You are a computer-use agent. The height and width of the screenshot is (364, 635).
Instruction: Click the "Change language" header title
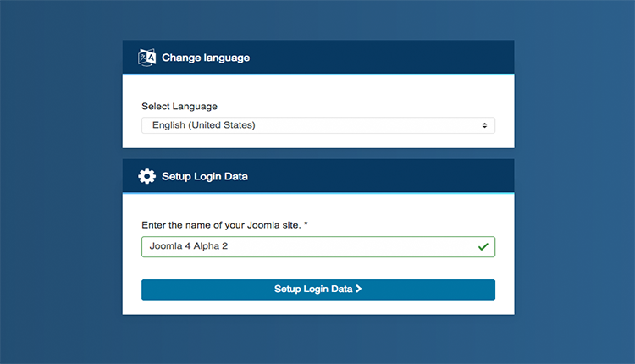coord(206,58)
